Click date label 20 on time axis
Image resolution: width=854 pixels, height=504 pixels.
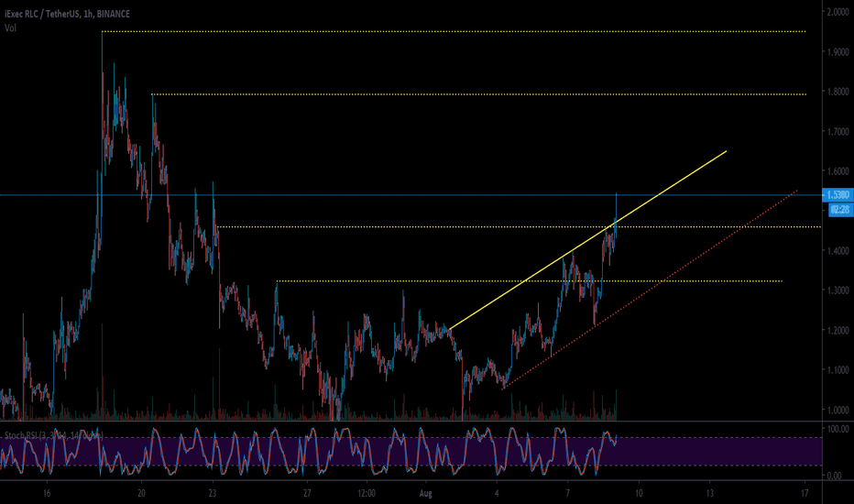click(x=142, y=494)
